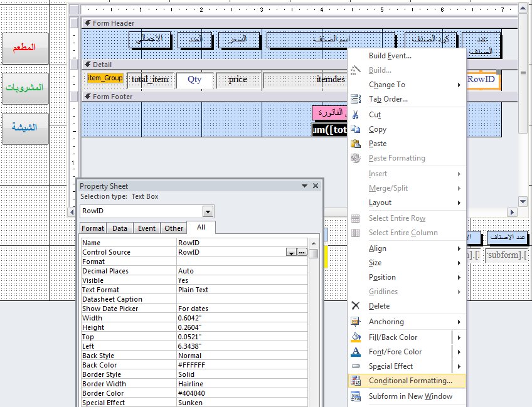Open Conditional Formatting from the context menu
This screenshot has width=532, height=407.
point(407,381)
